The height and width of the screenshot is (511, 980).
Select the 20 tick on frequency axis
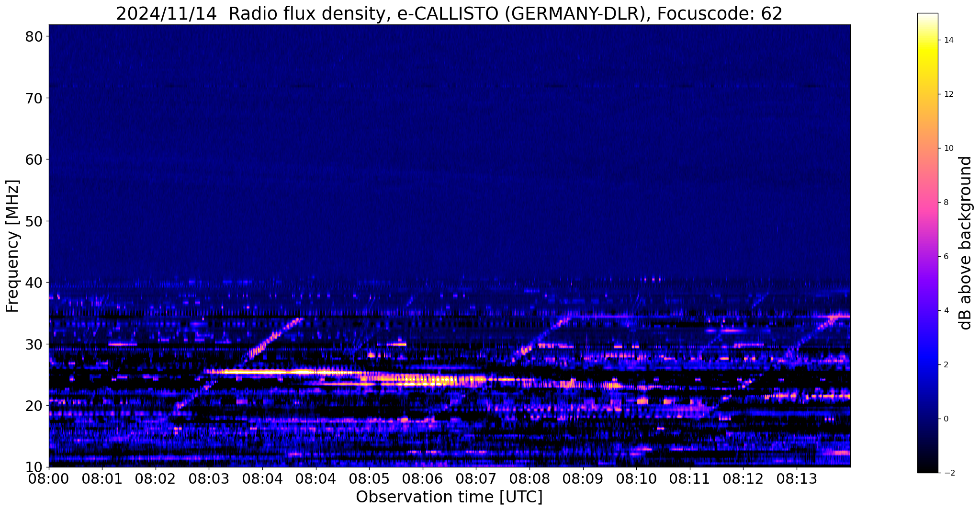(x=34, y=406)
